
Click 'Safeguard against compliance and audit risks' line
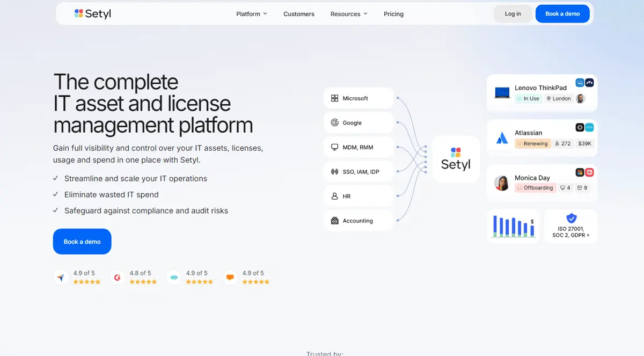point(146,210)
